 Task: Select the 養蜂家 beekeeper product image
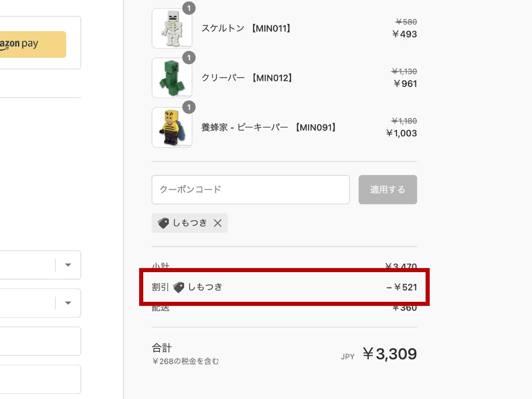coord(172,128)
